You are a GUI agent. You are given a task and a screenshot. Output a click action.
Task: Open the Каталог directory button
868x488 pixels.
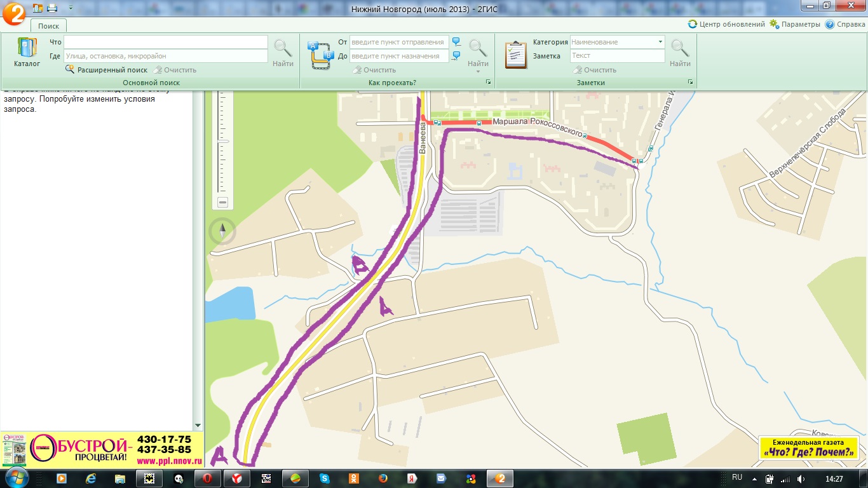(x=27, y=53)
